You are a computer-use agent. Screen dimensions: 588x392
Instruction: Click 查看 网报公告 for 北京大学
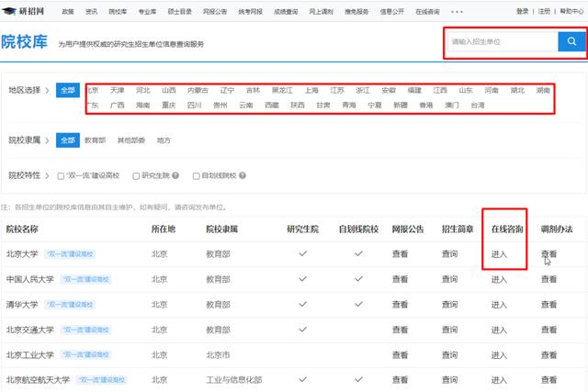400,254
